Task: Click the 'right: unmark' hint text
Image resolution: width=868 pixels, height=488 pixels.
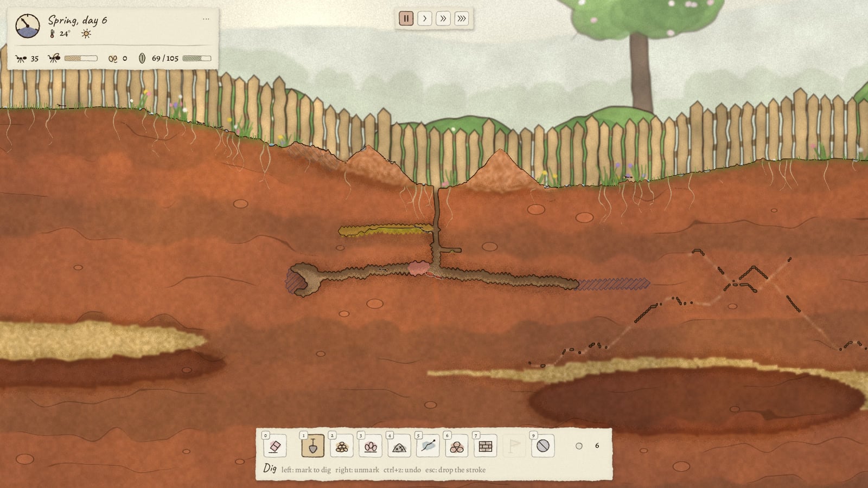Action: [x=357, y=470]
